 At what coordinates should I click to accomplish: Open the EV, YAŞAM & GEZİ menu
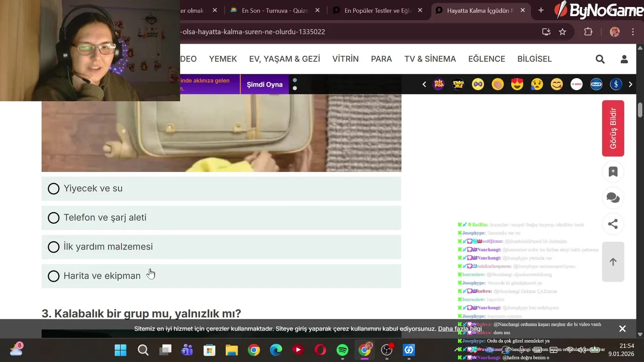[284, 59]
